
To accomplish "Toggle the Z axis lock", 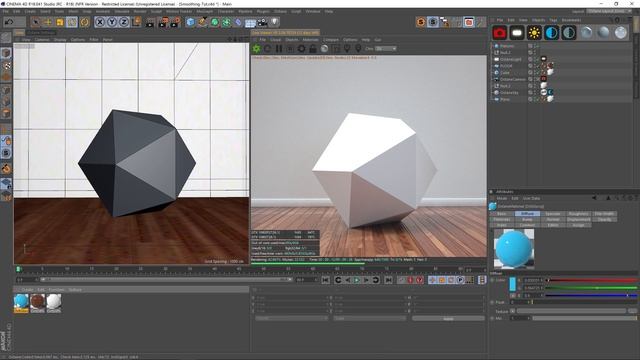I will point(124,22).
